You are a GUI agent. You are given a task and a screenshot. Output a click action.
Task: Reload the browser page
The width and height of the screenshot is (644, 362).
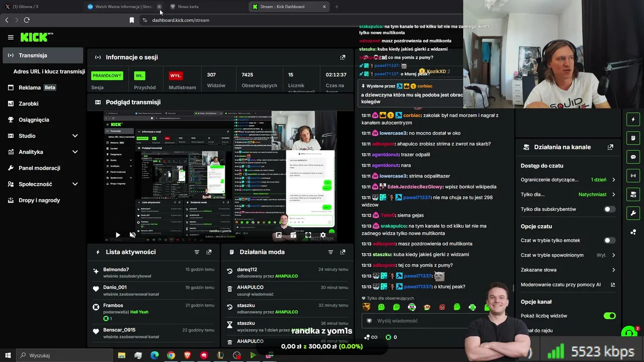(x=27, y=20)
